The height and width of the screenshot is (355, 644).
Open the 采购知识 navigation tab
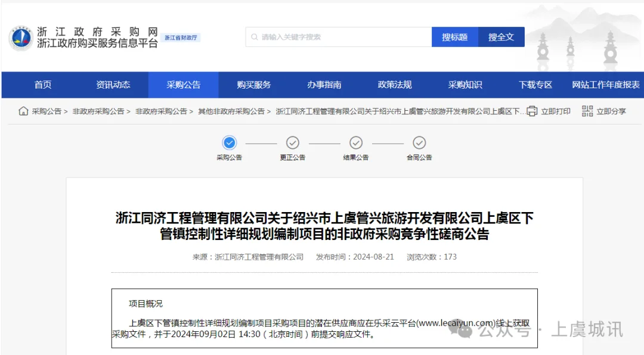point(465,85)
